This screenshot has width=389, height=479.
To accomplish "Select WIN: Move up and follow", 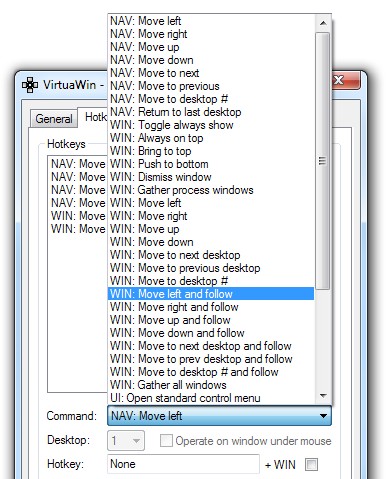I will pos(211,320).
